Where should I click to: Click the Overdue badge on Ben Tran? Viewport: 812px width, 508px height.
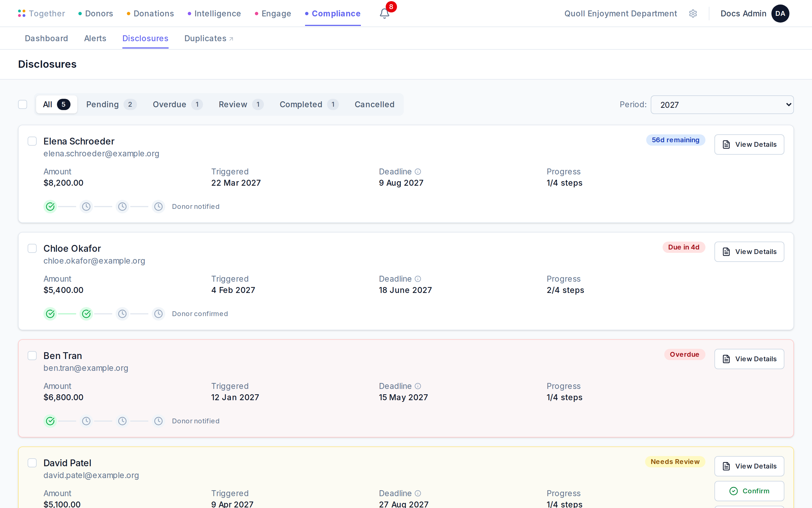tap(684, 354)
